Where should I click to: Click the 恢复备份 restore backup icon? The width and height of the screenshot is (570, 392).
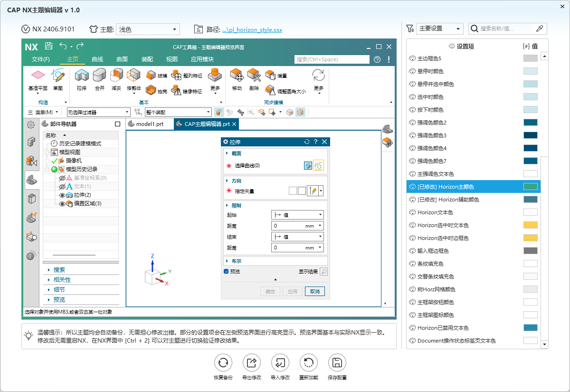tap(223, 363)
